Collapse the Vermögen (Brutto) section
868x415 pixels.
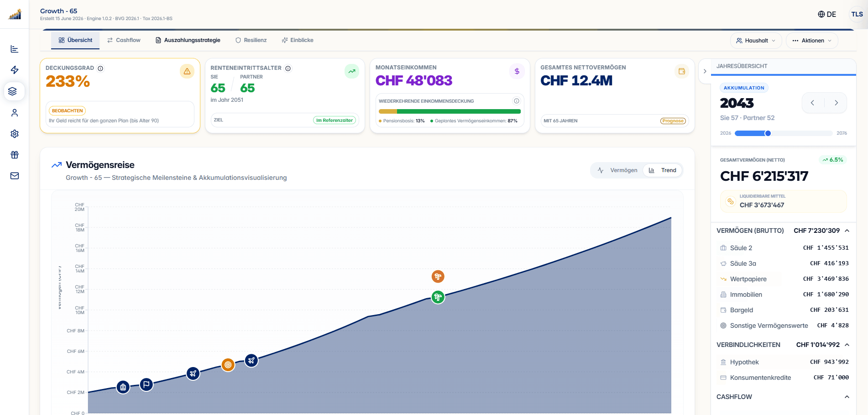pos(847,231)
